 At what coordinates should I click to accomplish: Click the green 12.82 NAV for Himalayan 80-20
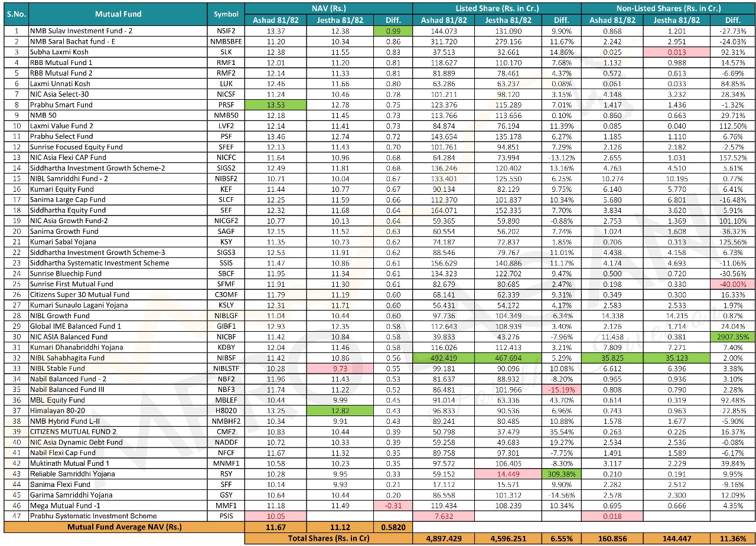coord(340,411)
